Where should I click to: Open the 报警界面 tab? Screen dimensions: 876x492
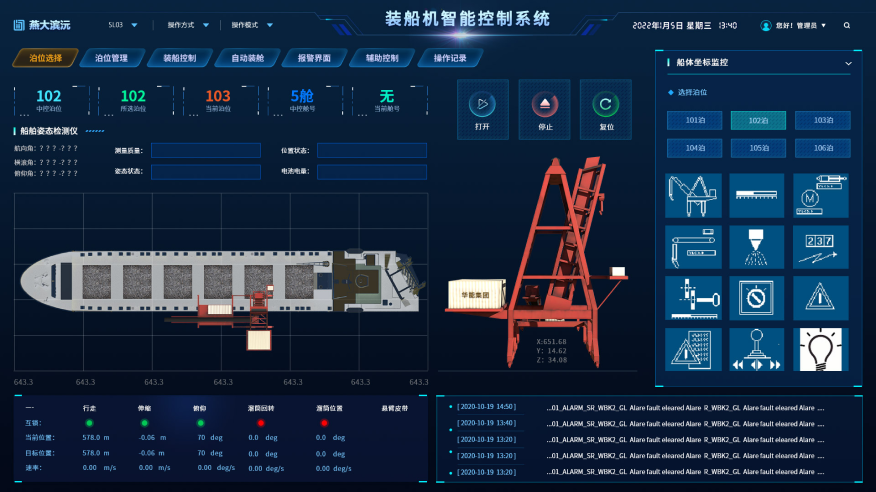tap(314, 58)
